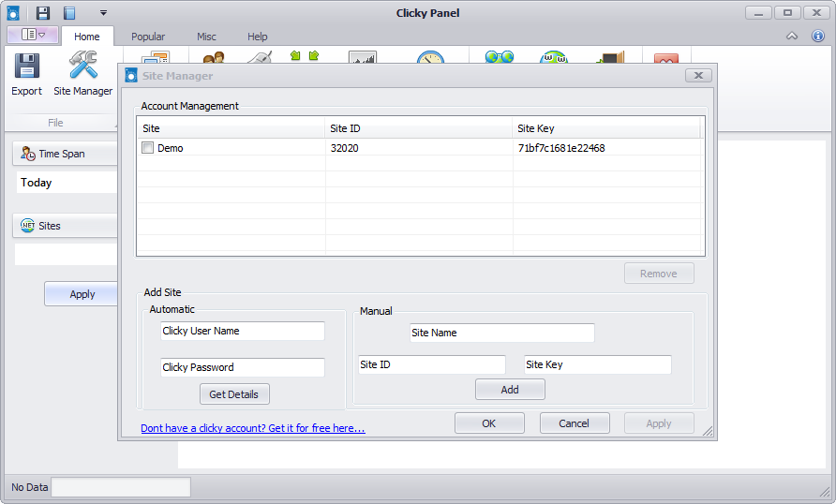Select the Demo site name cell
The height and width of the screenshot is (504, 836).
click(x=170, y=148)
